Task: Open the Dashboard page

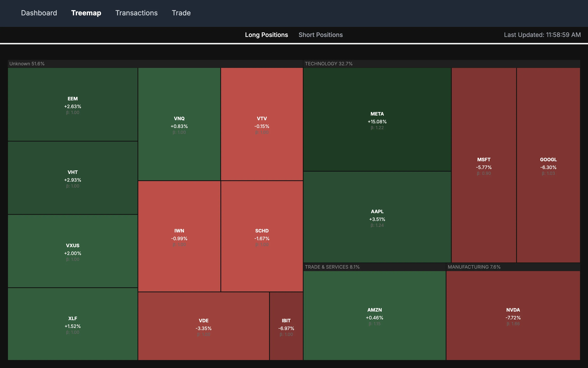Action: pyautogui.click(x=39, y=13)
